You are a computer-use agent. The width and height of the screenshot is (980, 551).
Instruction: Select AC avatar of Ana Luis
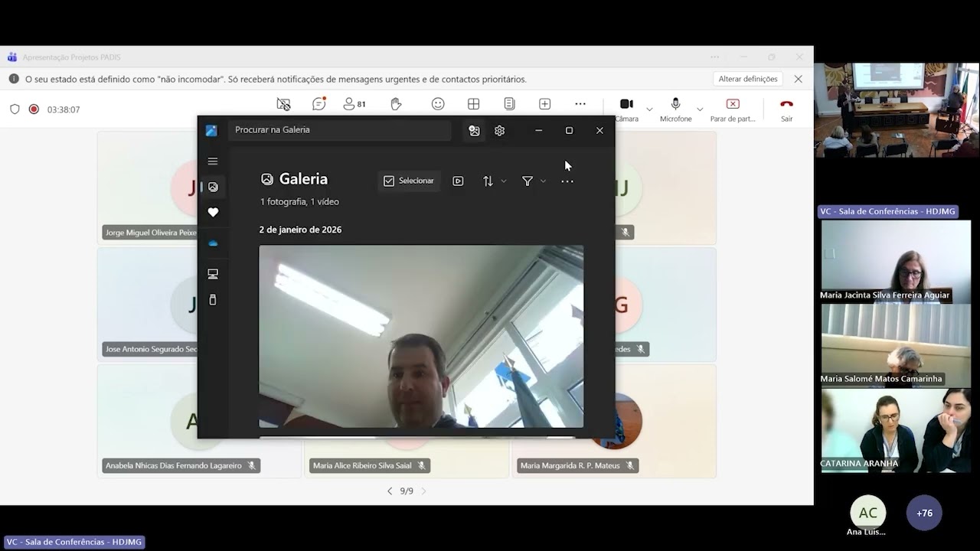pos(868,513)
